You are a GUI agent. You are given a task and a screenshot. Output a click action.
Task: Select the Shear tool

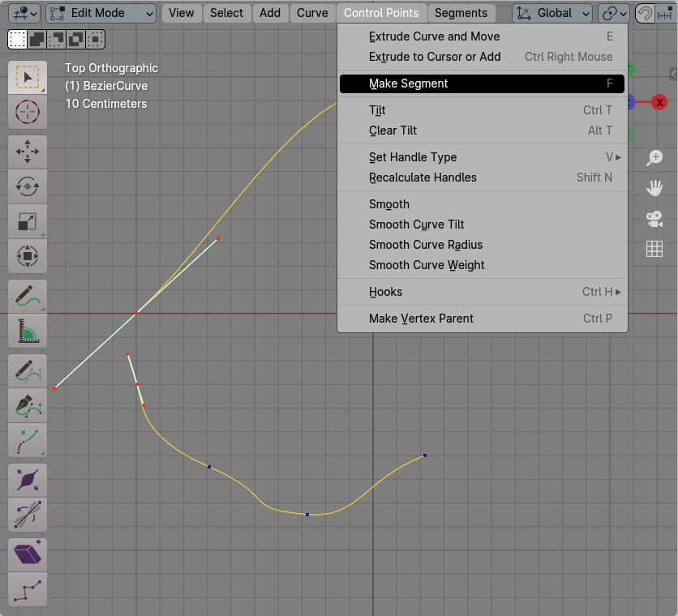[28, 554]
